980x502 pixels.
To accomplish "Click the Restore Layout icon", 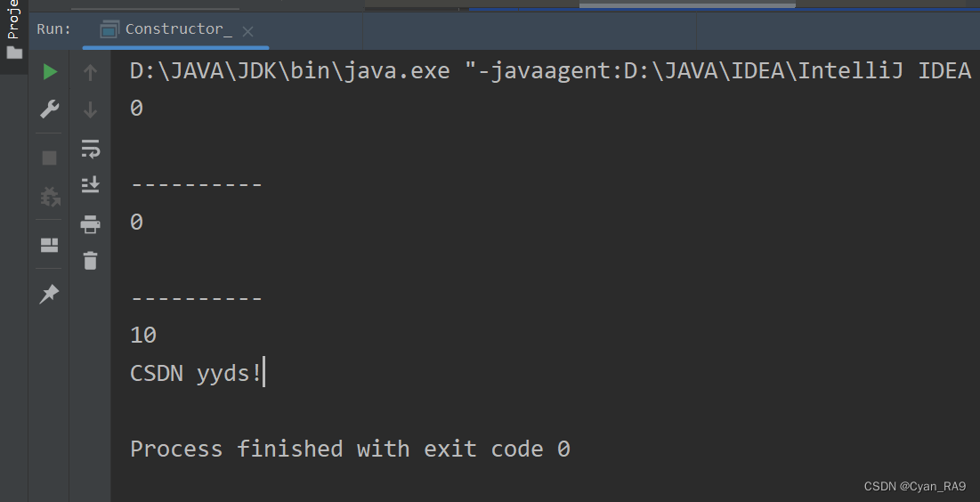I will pyautogui.click(x=49, y=245).
